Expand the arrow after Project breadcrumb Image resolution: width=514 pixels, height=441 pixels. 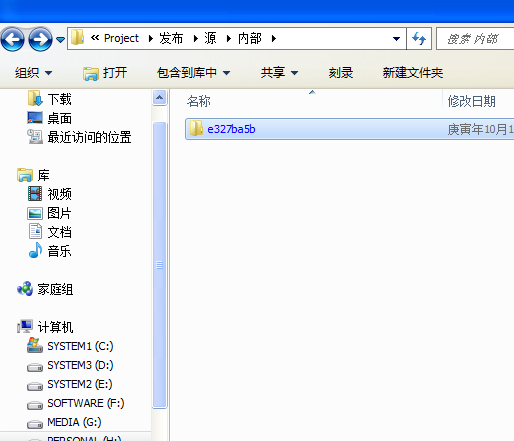[x=150, y=39]
